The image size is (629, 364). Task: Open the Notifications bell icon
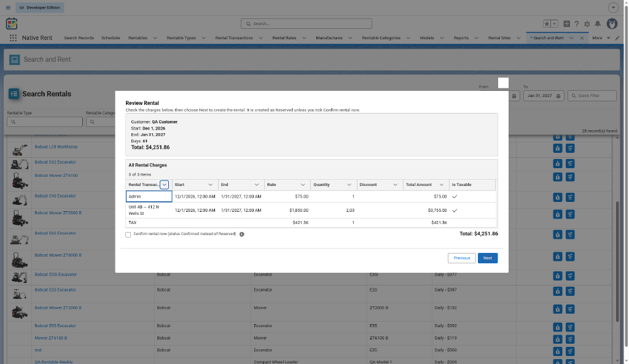point(598,24)
